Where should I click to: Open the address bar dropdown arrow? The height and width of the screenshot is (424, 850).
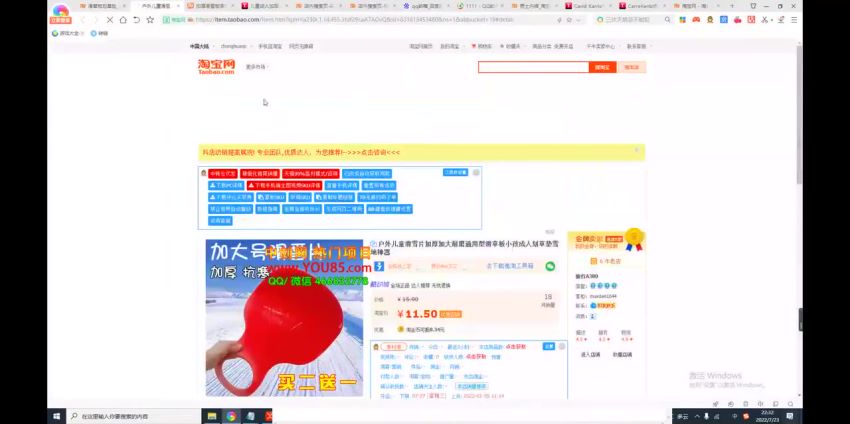tap(579, 20)
